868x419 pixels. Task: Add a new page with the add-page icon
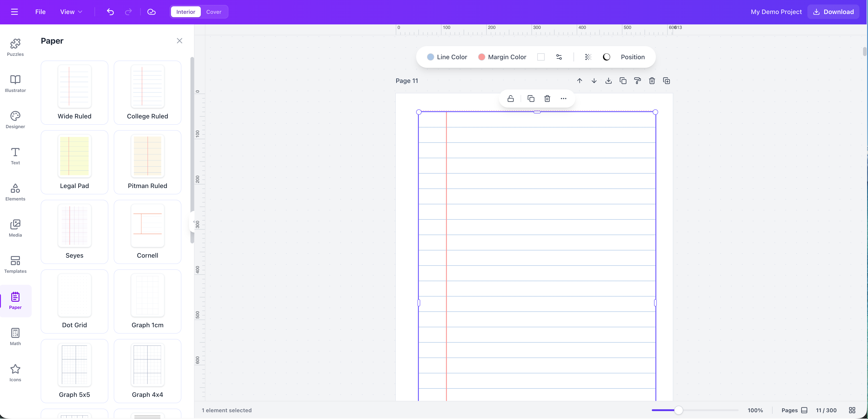(x=666, y=81)
